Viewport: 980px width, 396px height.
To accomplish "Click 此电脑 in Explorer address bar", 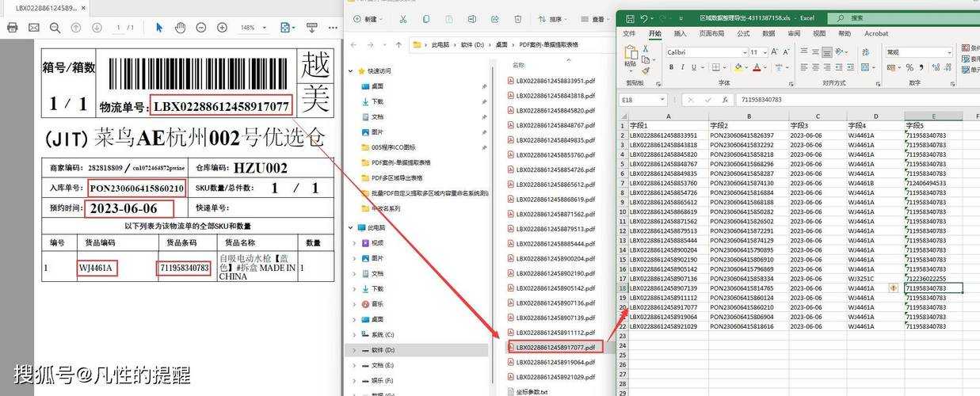I will pyautogui.click(x=440, y=45).
